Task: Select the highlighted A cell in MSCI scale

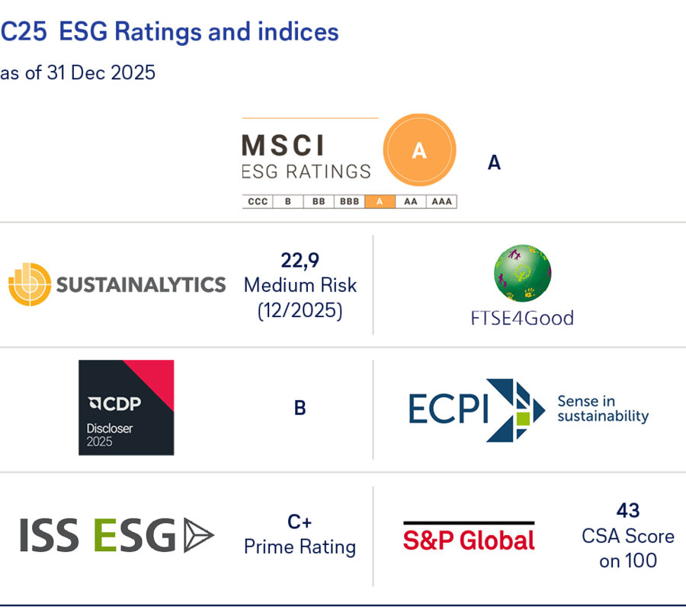Action: [x=380, y=202]
